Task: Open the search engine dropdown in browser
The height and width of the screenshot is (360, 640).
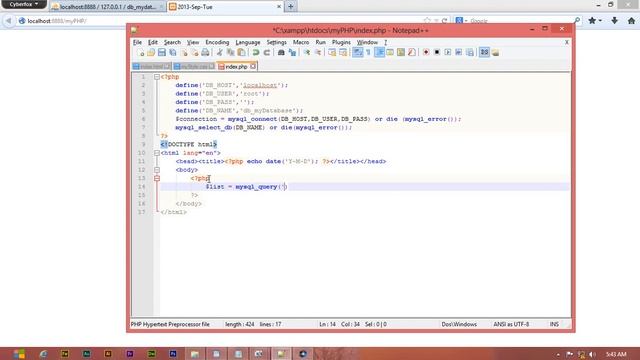Action: click(x=461, y=20)
